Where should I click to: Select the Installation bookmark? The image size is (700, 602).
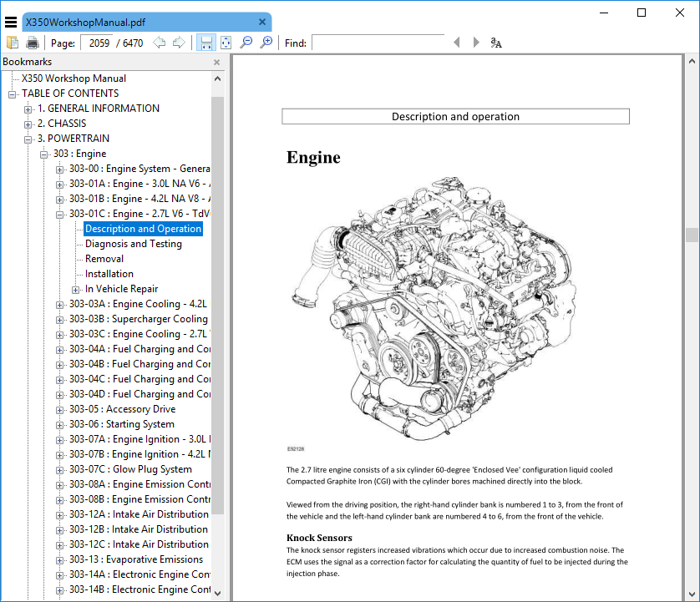[x=109, y=274]
